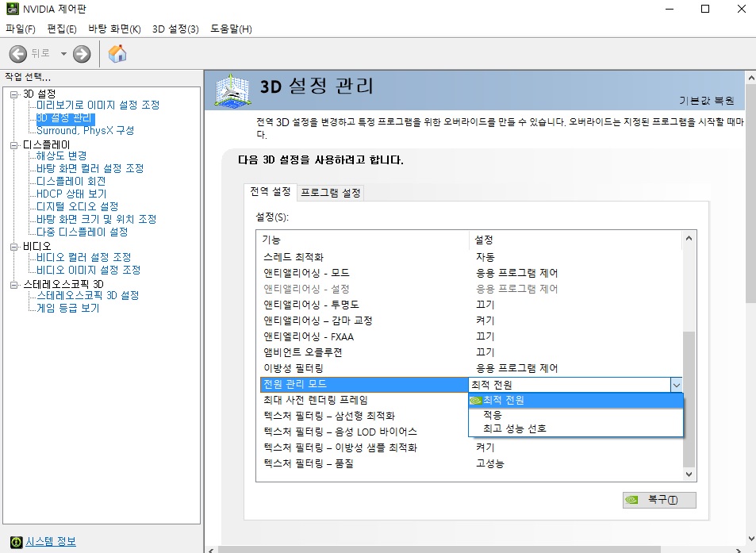Close the 전원 관리 모드 dropdown arrow
The height and width of the screenshot is (553, 756).
click(677, 385)
